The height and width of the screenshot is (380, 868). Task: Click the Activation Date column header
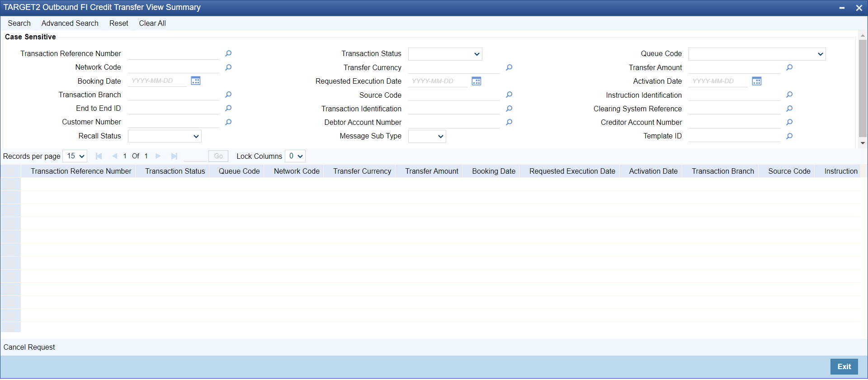pos(653,171)
